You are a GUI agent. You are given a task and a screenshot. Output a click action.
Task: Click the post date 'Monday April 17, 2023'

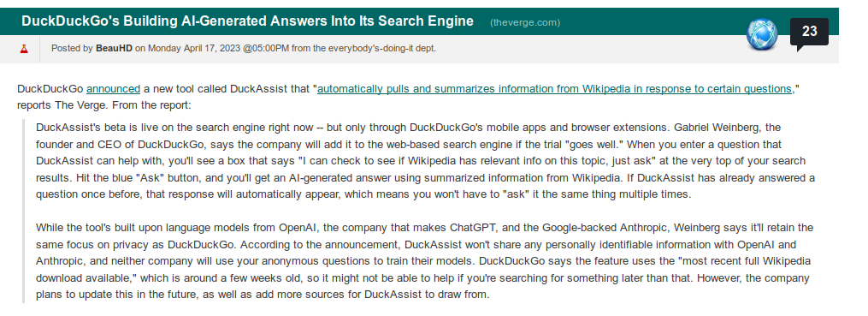click(x=194, y=48)
